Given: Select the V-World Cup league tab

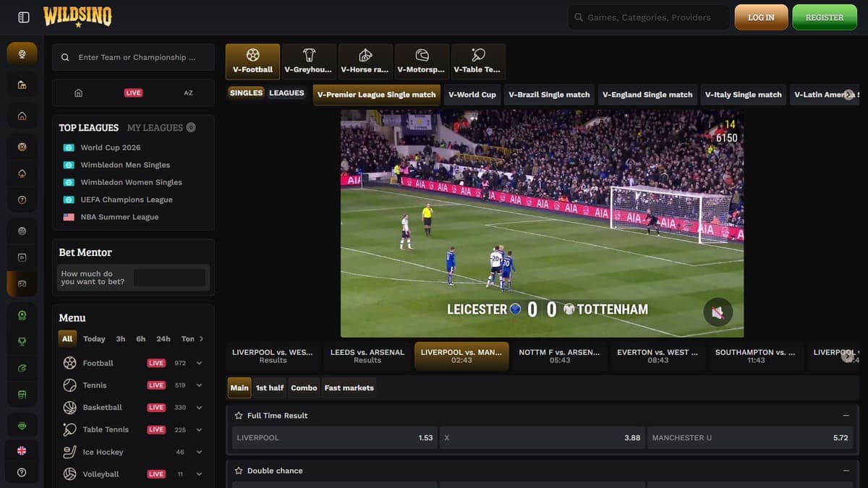Looking at the screenshot, I should pos(472,95).
